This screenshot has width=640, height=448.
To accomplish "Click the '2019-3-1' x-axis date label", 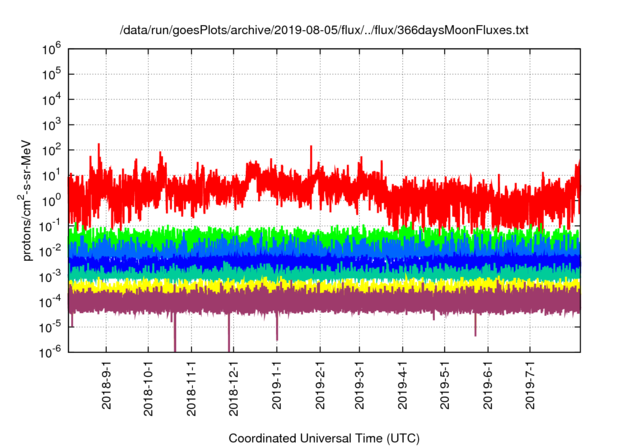I will [x=359, y=384].
